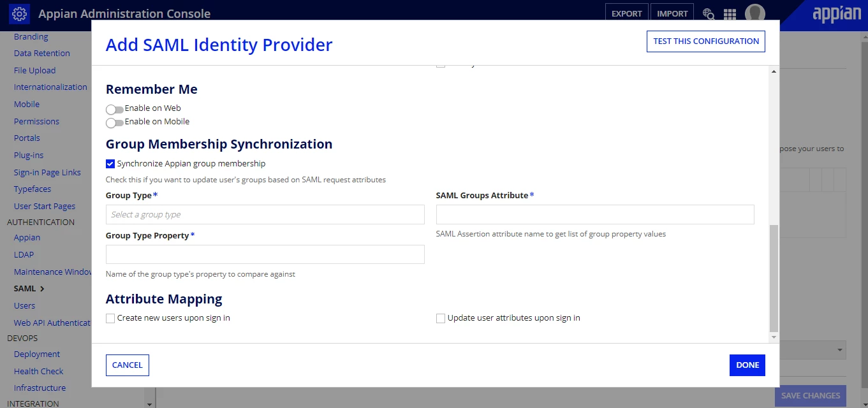868x408 pixels.
Task: Open Health Check in sidebar
Action: click(39, 372)
